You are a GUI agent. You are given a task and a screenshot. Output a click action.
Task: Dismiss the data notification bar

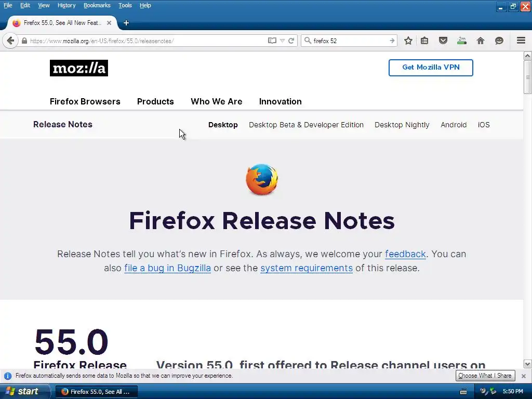524,376
